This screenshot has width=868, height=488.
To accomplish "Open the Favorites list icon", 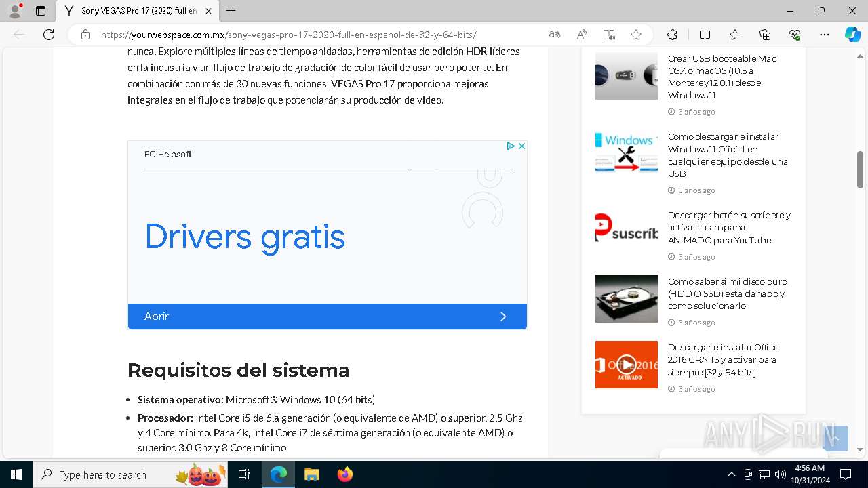I will (735, 35).
